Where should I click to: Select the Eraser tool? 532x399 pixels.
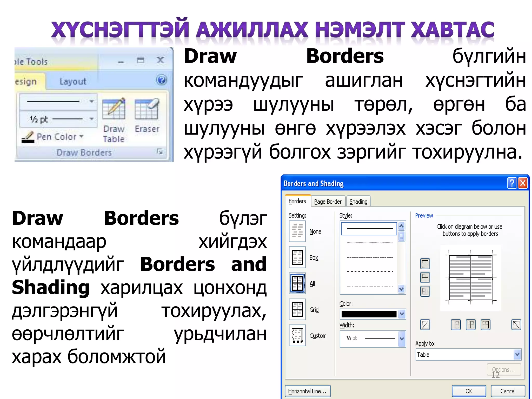(x=147, y=116)
